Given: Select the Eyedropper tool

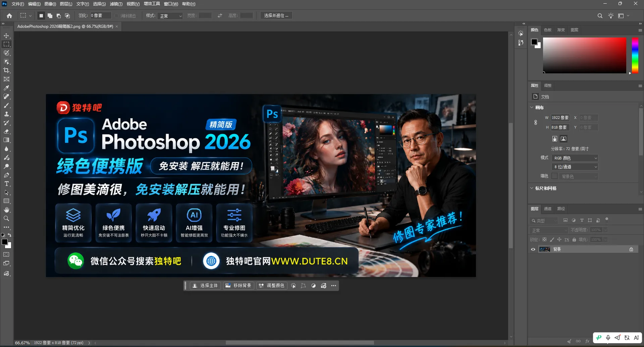Looking at the screenshot, I should 6,88.
